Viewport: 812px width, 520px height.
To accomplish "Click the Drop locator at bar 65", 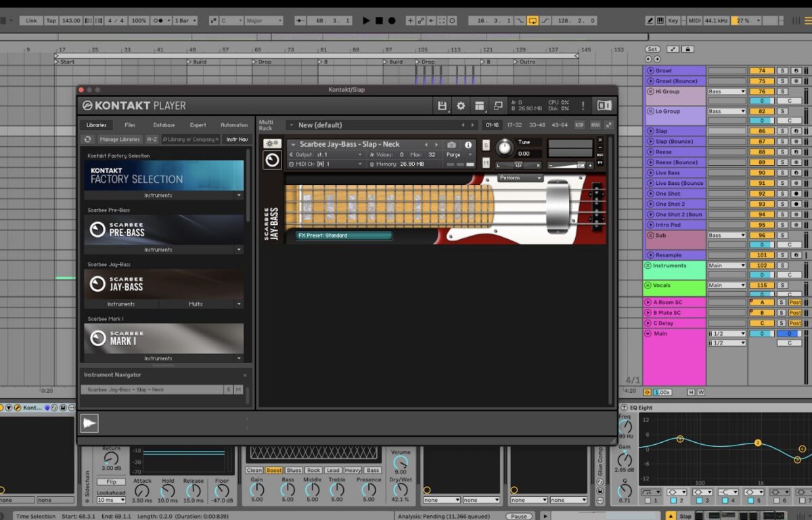I will tap(263, 62).
